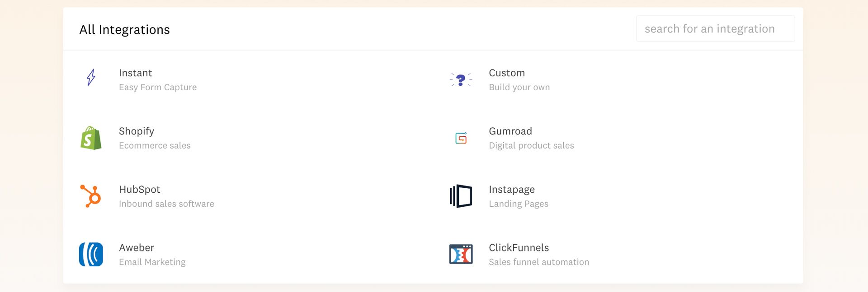Screen dimensions: 868x292
Task: Click 'Build your own' description text
Action: (519, 87)
